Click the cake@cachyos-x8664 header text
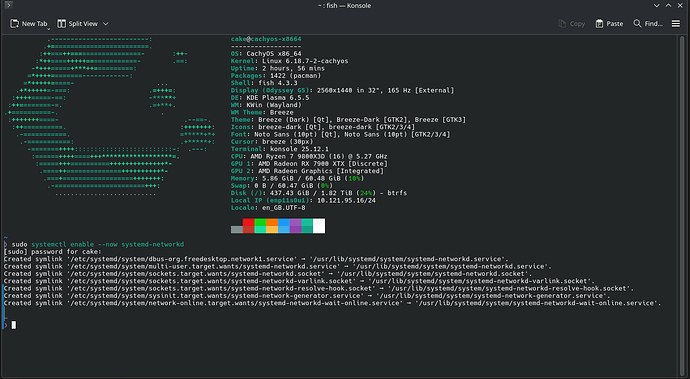This screenshot has width=690, height=379. [266, 39]
